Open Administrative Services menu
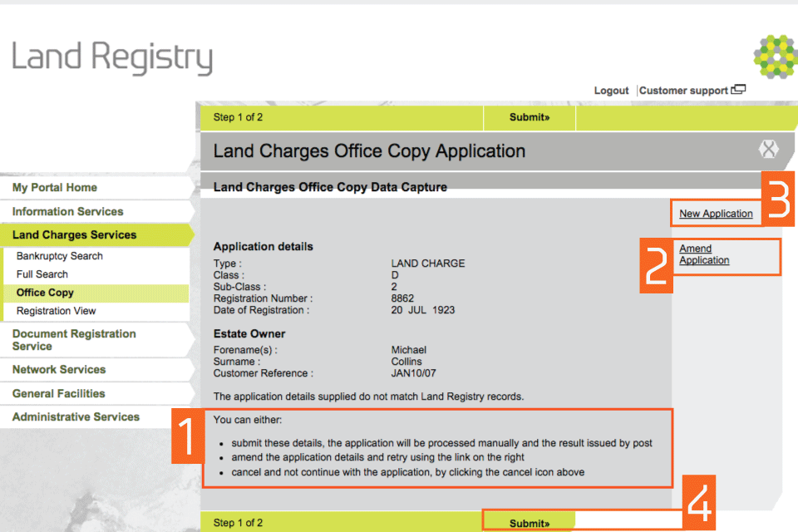 76,416
